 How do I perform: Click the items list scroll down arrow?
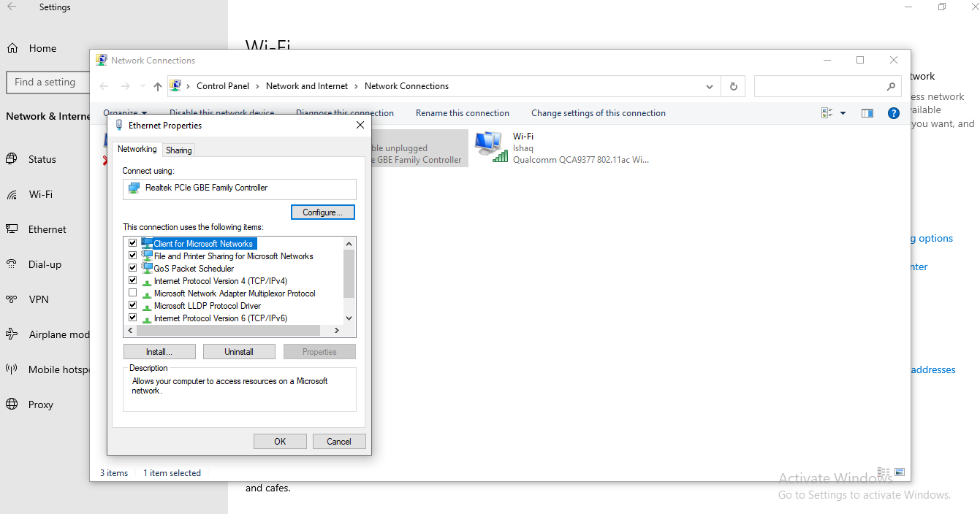click(x=349, y=318)
